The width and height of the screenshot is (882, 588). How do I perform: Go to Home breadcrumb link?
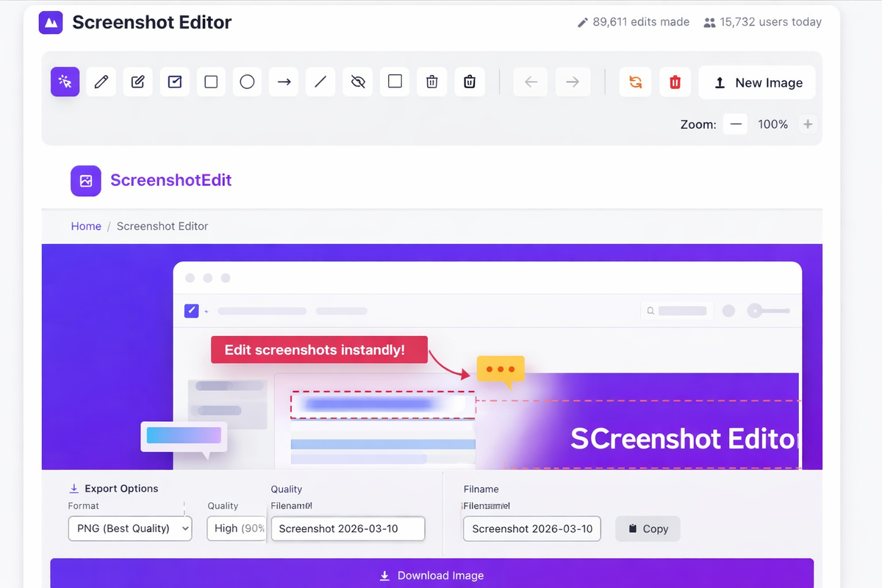86,226
